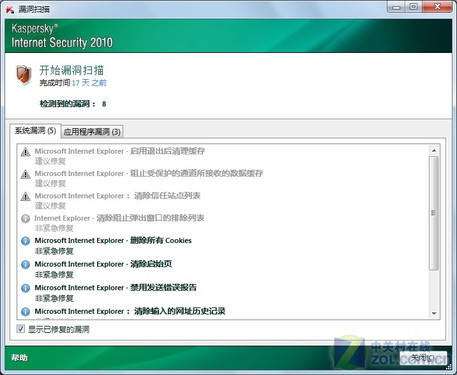Click the warning icon for 启用退出后清理缓存
Screen dimensions: 457x375
pyautogui.click(x=25, y=152)
